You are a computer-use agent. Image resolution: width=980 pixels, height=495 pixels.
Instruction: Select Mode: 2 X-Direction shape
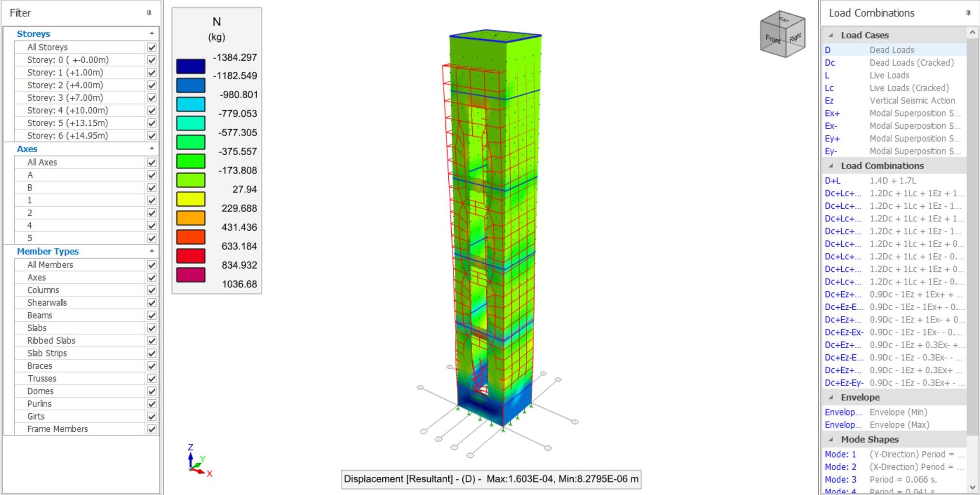click(894, 467)
